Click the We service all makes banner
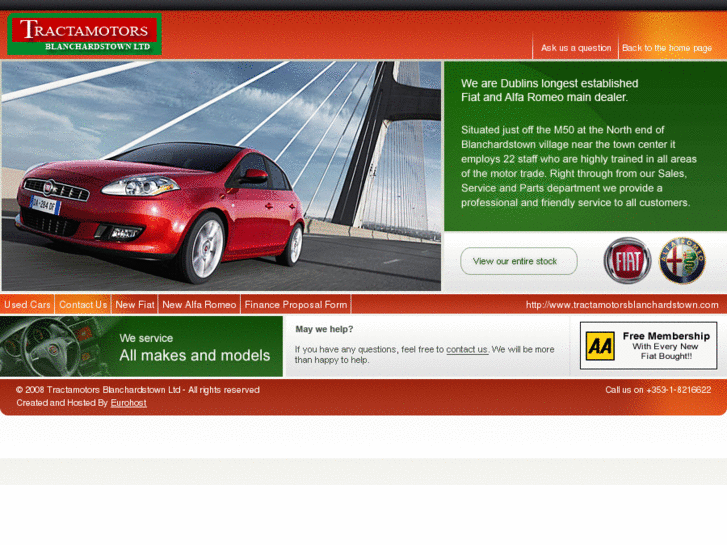This screenshot has height=545, width=727. (141, 346)
